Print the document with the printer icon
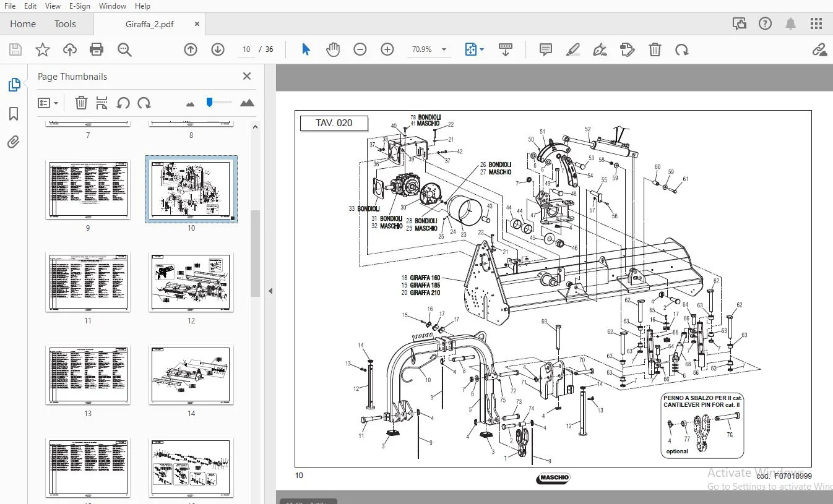 point(97,49)
